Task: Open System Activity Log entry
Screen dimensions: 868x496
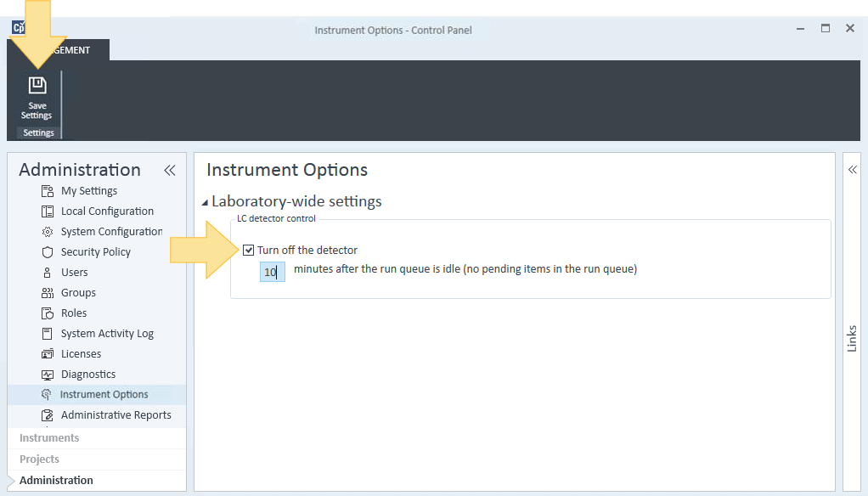Action: coord(107,334)
